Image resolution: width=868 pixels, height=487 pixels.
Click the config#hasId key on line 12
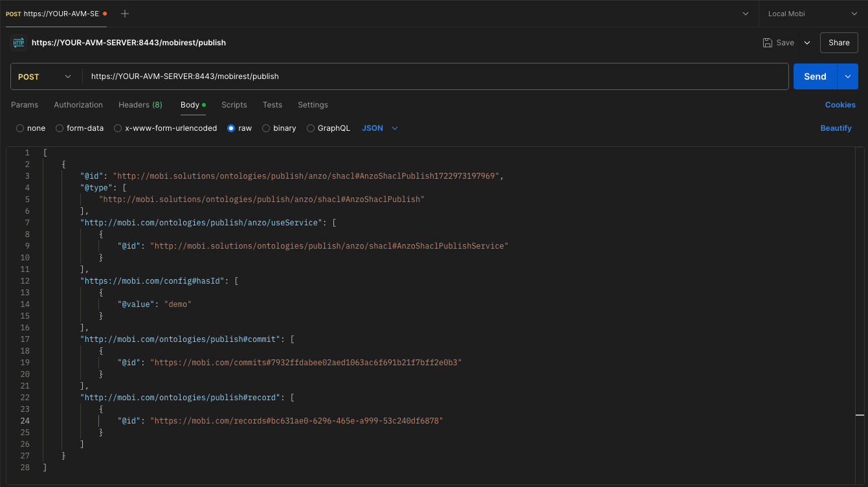[x=152, y=281]
